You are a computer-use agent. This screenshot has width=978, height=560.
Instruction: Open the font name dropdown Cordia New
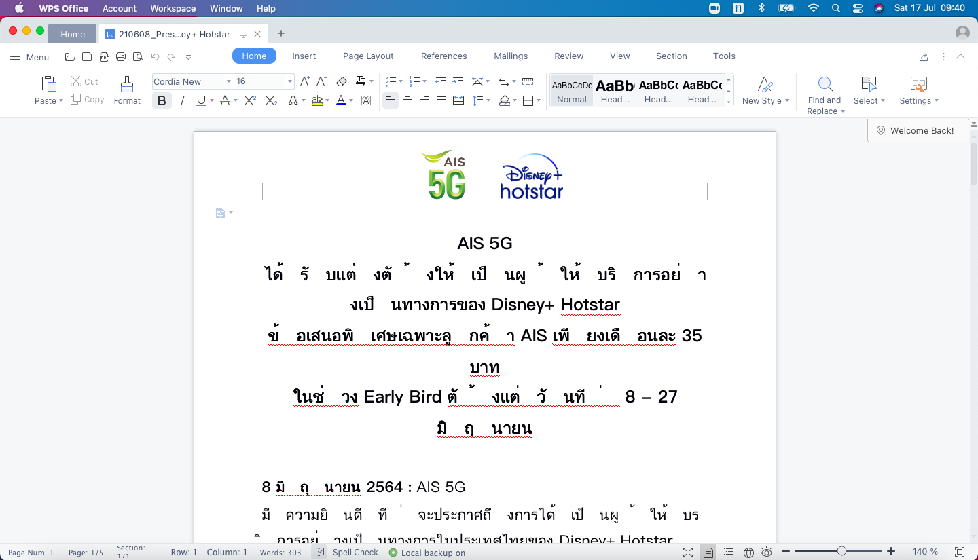(229, 81)
